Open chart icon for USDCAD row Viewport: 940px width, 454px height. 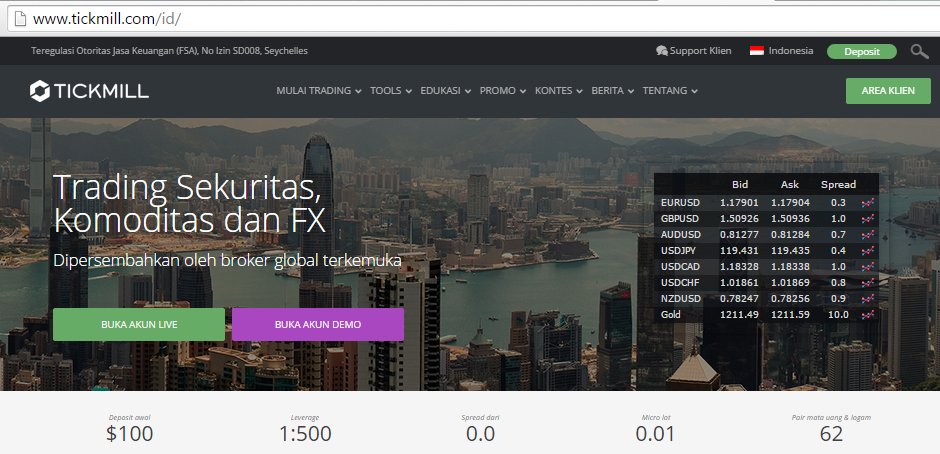point(867,266)
